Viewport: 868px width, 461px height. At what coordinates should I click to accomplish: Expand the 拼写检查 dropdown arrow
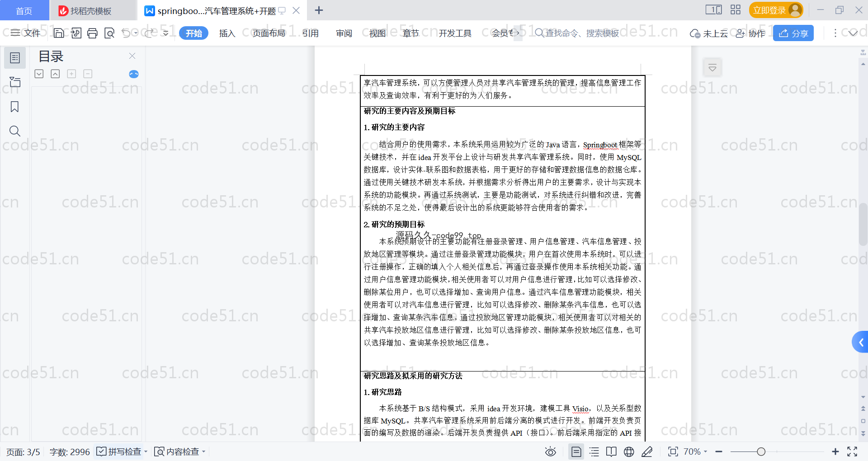(146, 452)
